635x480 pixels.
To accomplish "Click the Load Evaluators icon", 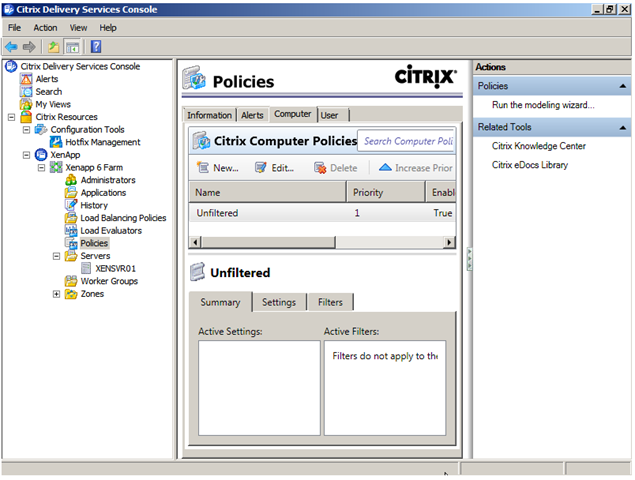I will (71, 230).
